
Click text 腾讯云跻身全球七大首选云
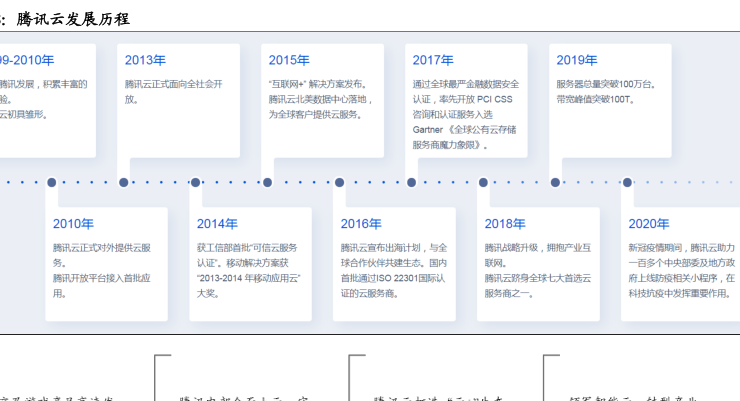[x=538, y=278]
